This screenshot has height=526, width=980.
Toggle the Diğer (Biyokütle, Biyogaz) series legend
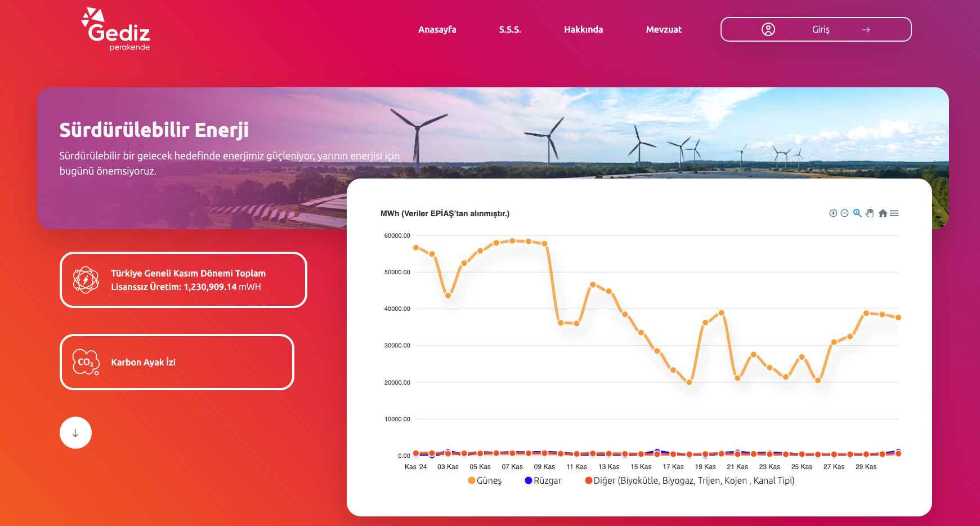pos(690,480)
